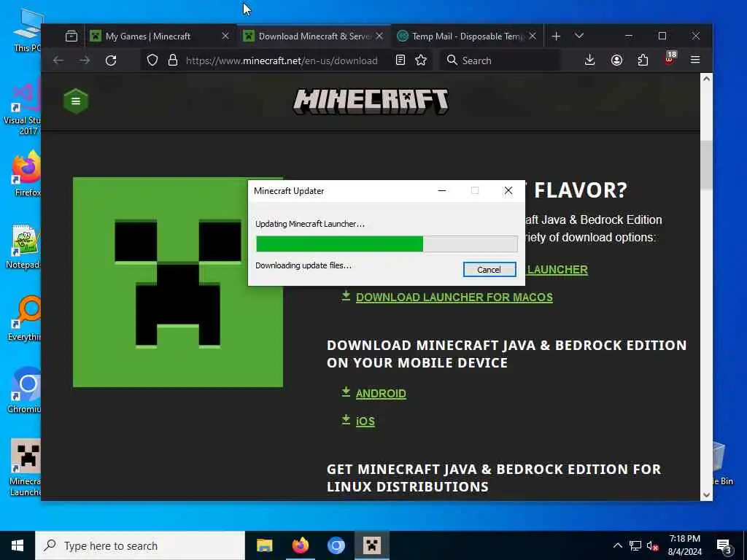The width and height of the screenshot is (747, 560).
Task: Open network status tray icon
Action: point(635,545)
